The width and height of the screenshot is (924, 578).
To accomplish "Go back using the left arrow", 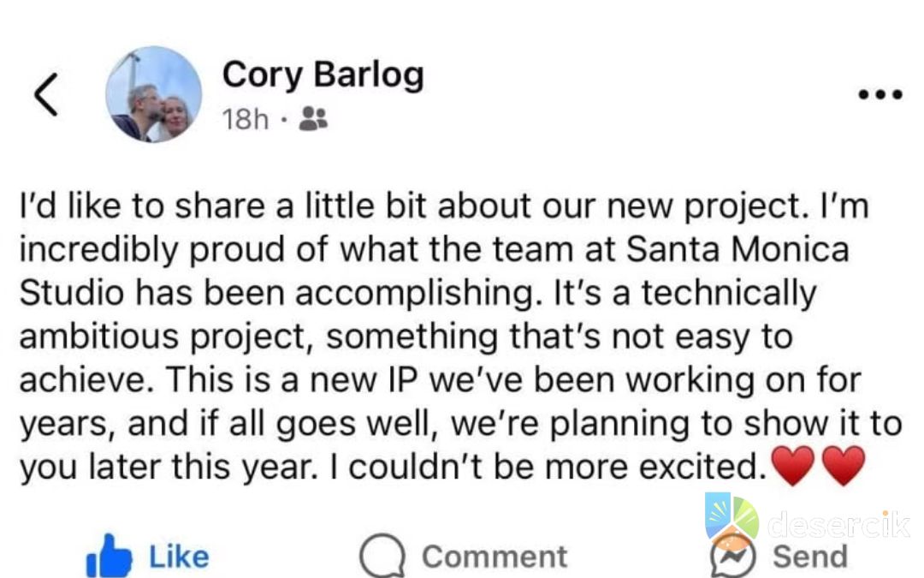I will (x=48, y=94).
